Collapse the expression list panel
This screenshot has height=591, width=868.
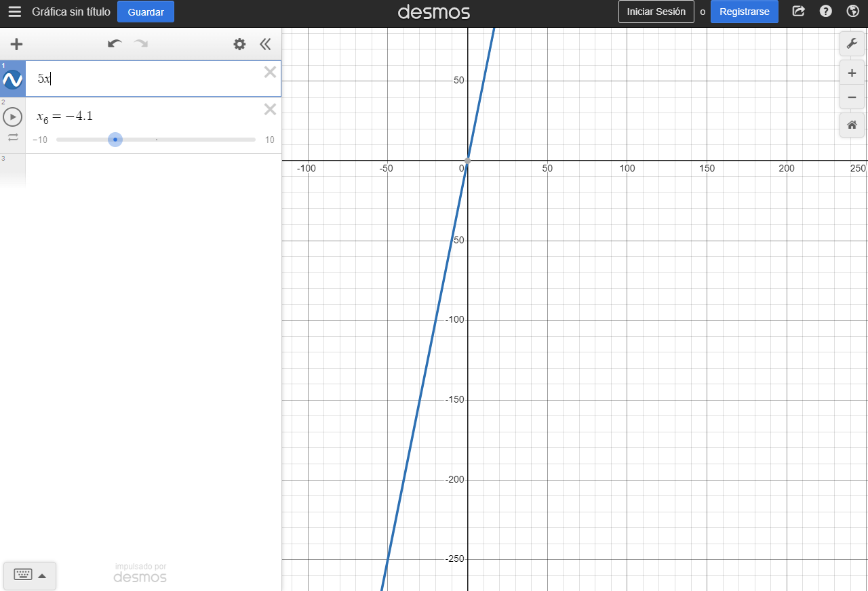[x=265, y=45]
